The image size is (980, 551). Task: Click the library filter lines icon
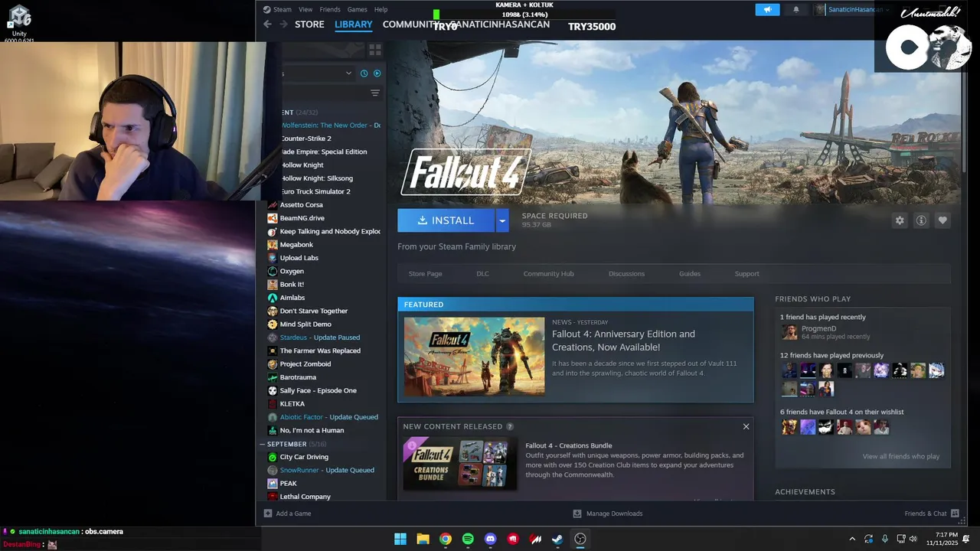click(375, 93)
